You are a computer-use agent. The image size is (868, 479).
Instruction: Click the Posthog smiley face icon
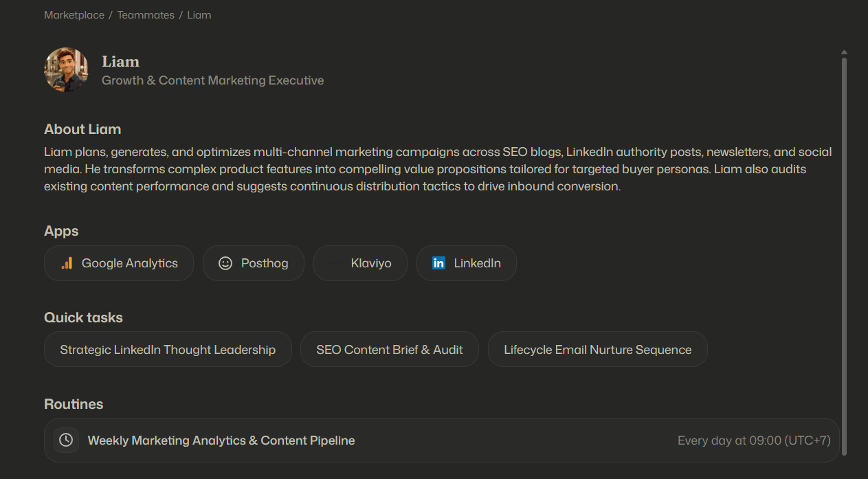point(225,263)
